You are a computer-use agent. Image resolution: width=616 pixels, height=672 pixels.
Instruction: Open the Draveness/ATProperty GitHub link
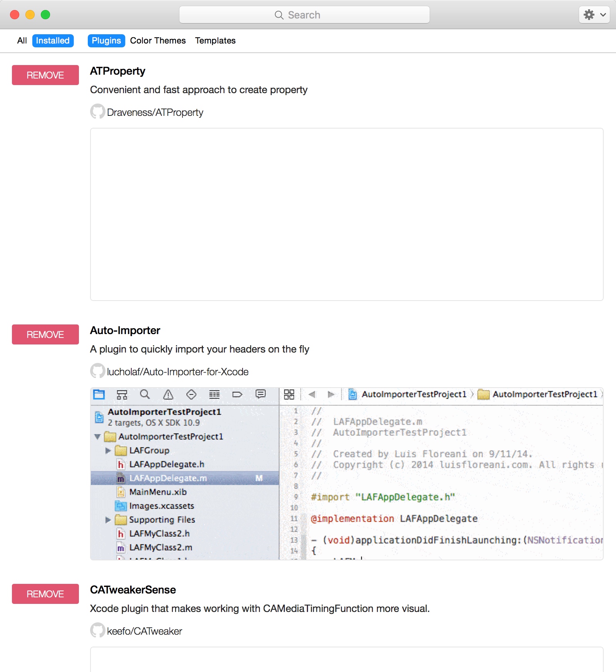pos(155,112)
